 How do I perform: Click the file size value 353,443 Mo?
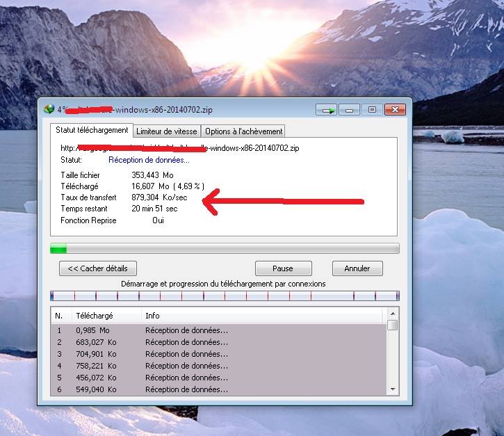[x=152, y=175]
